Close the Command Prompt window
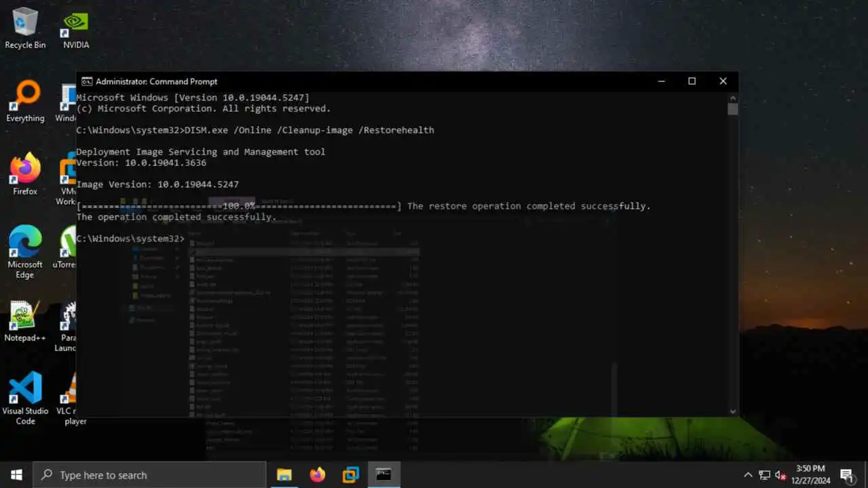 (x=723, y=81)
